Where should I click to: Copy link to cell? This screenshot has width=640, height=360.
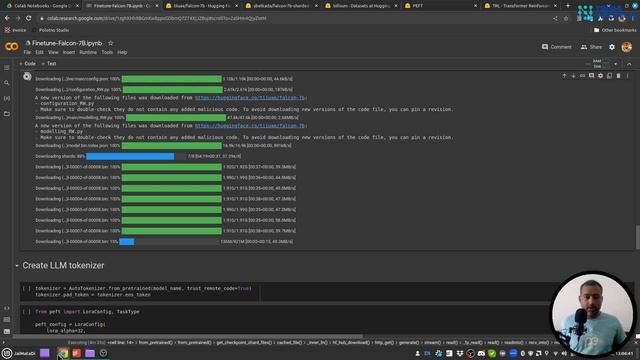(x=582, y=76)
